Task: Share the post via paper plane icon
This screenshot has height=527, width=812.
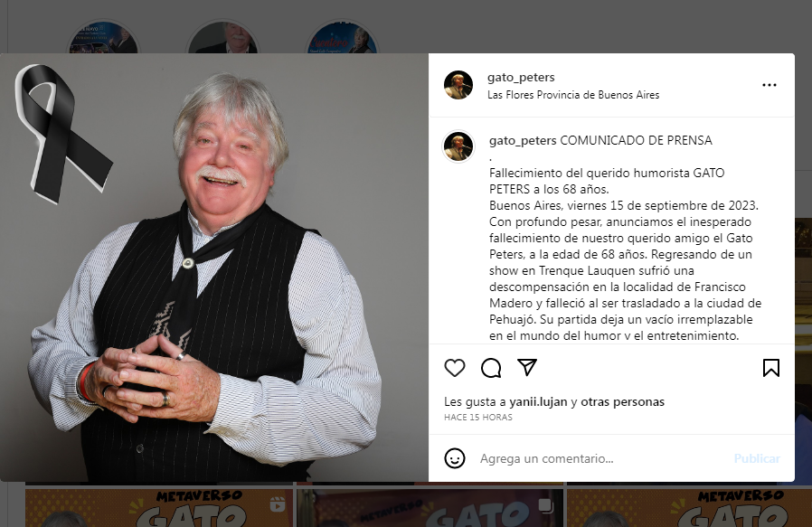Action: (x=527, y=367)
